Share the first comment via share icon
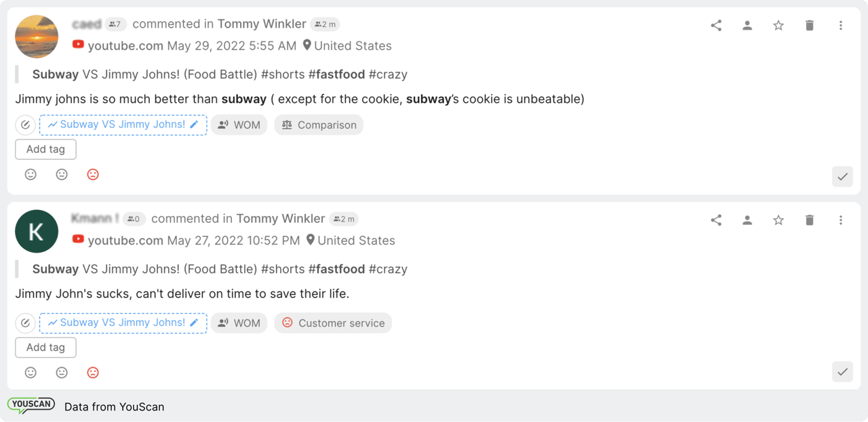This screenshot has width=868, height=422. [716, 26]
